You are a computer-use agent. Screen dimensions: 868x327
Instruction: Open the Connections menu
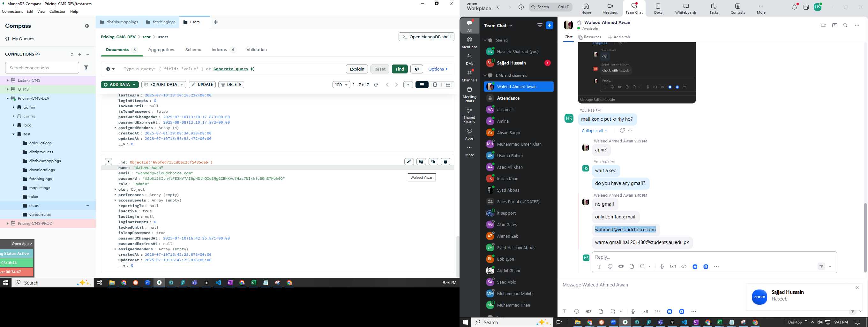tap(12, 11)
